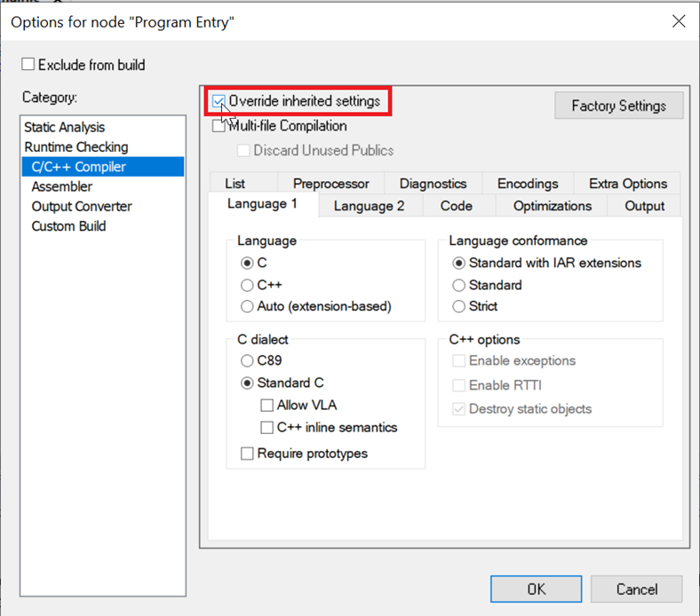Open the Diagnostics tab
Screen dimensions: 700x616
[433, 184]
